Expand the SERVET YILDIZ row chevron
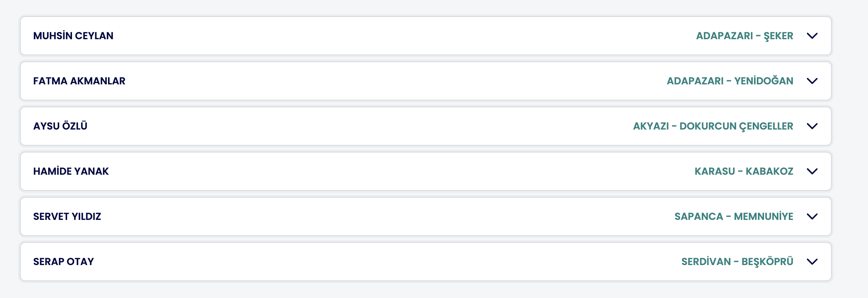 coord(812,216)
